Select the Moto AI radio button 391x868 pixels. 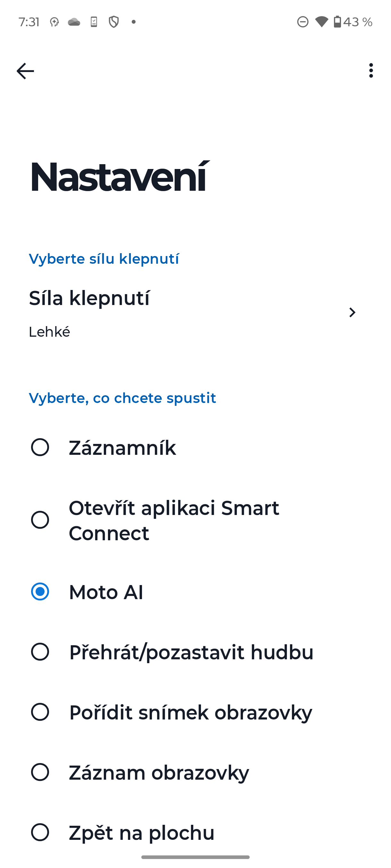(x=40, y=592)
